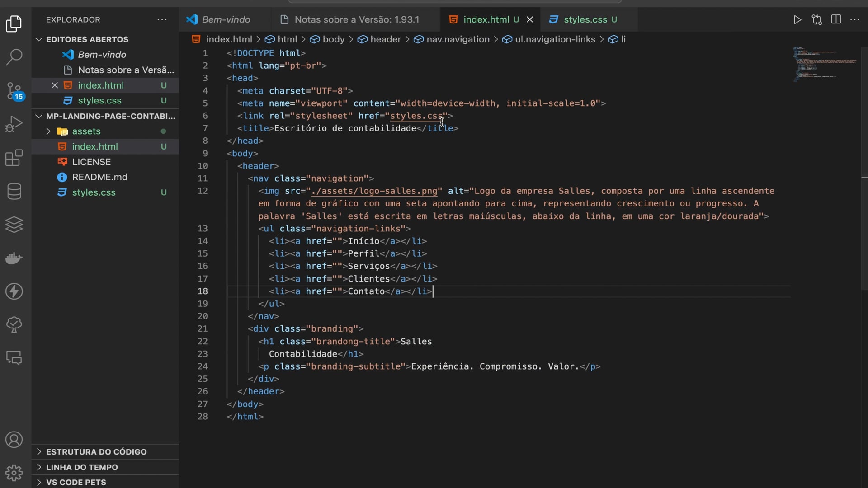The height and width of the screenshot is (488, 868).
Task: Open Source Control view with 15 badge
Action: pos(14,90)
